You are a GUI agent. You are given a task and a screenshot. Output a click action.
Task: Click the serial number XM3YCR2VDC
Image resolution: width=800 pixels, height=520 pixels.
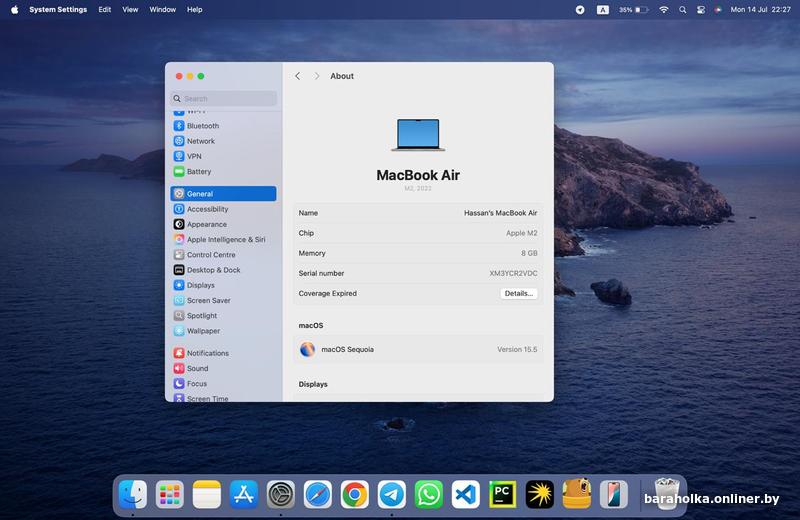pyautogui.click(x=513, y=273)
